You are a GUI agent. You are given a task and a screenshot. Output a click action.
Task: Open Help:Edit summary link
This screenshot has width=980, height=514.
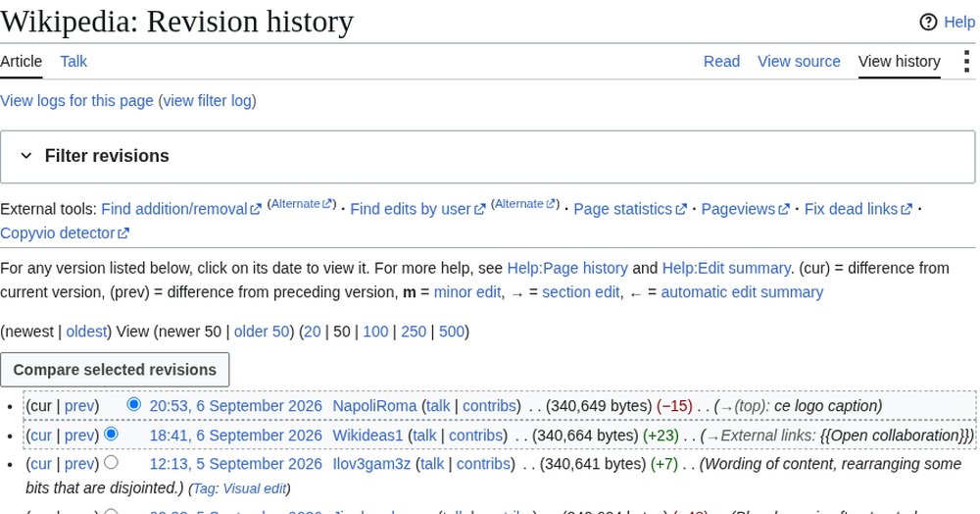(x=726, y=268)
